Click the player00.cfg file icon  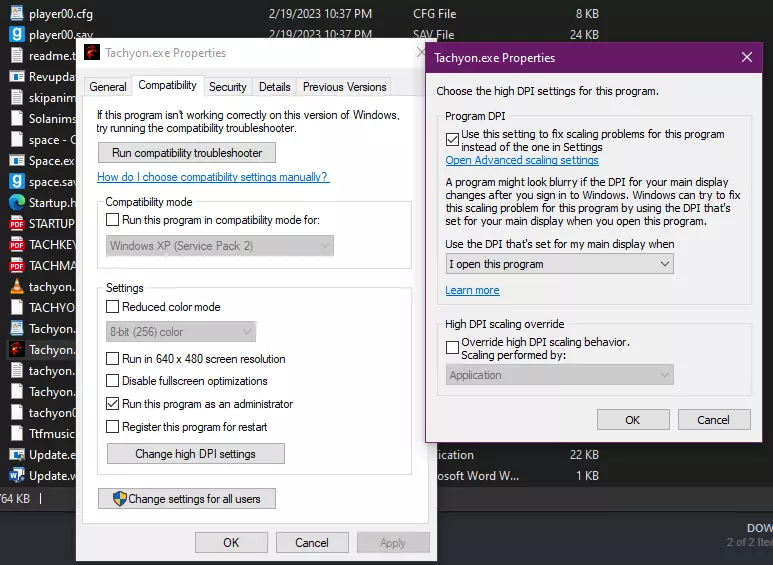click(17, 13)
